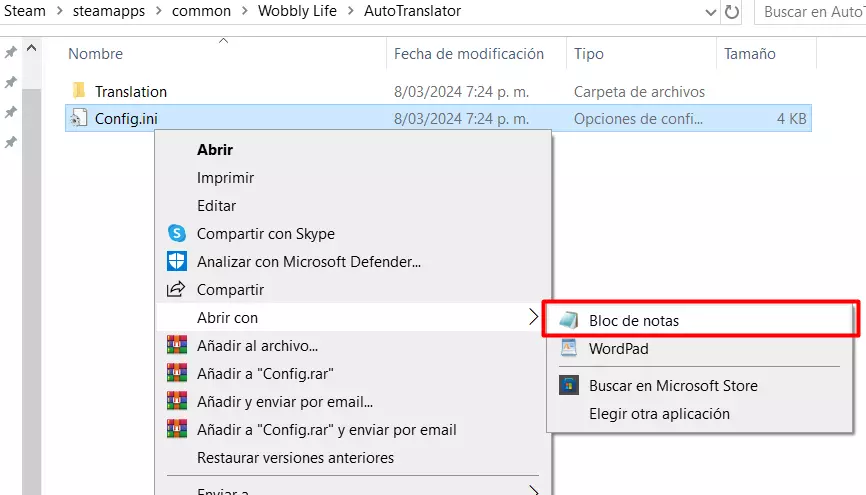Sort files by Fecha de modificación column
Screen dimensions: 866x495
(469, 54)
